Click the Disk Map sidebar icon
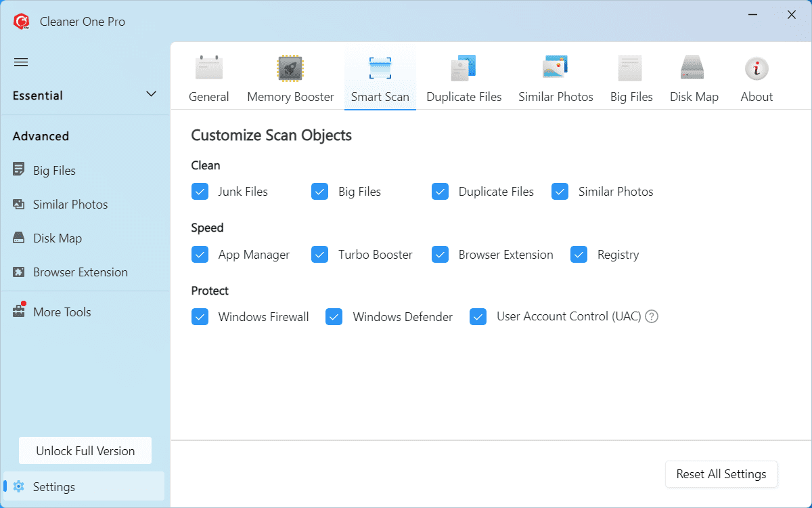 pos(19,238)
